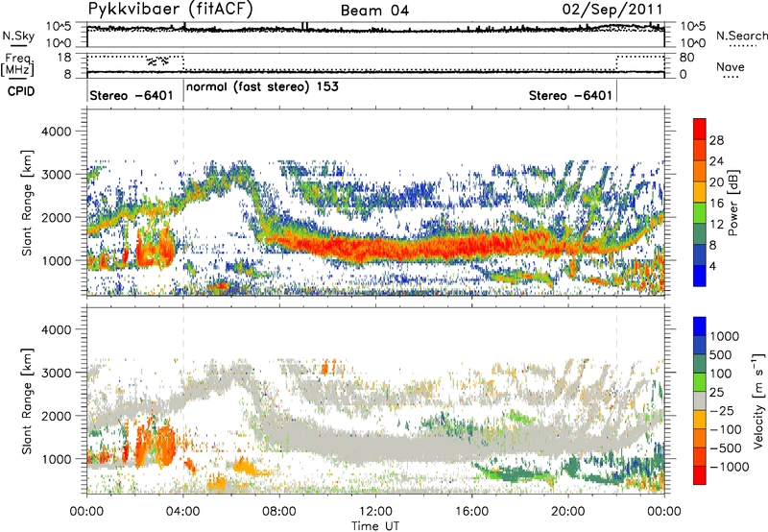
Task: Click the 'Power [dB]' color bar label
Action: (x=732, y=203)
